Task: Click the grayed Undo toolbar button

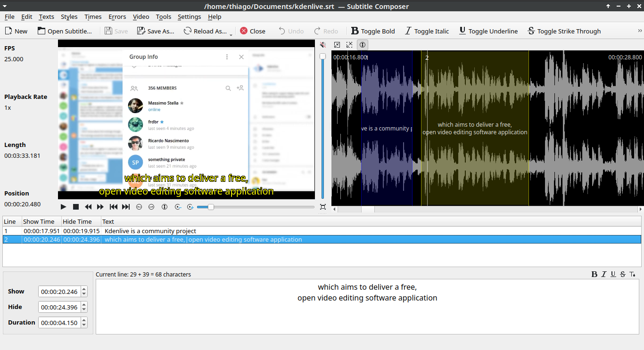Action: pos(291,31)
